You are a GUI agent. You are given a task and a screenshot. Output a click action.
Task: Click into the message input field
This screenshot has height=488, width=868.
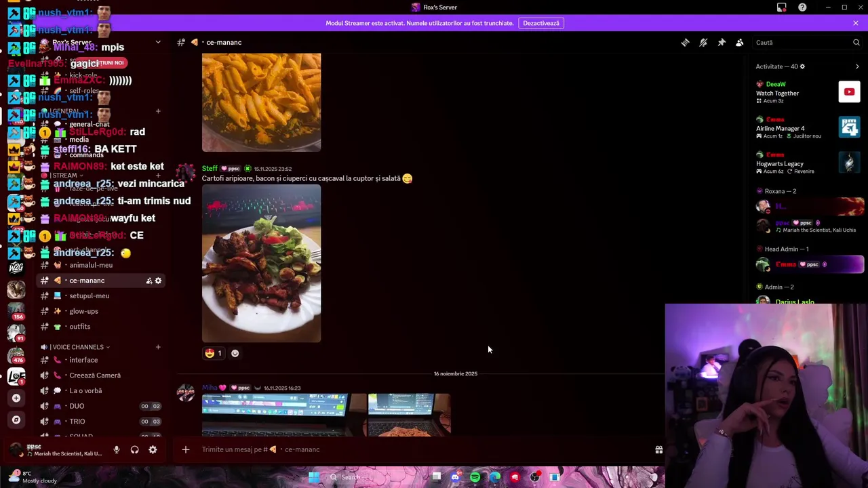pyautogui.click(x=420, y=449)
